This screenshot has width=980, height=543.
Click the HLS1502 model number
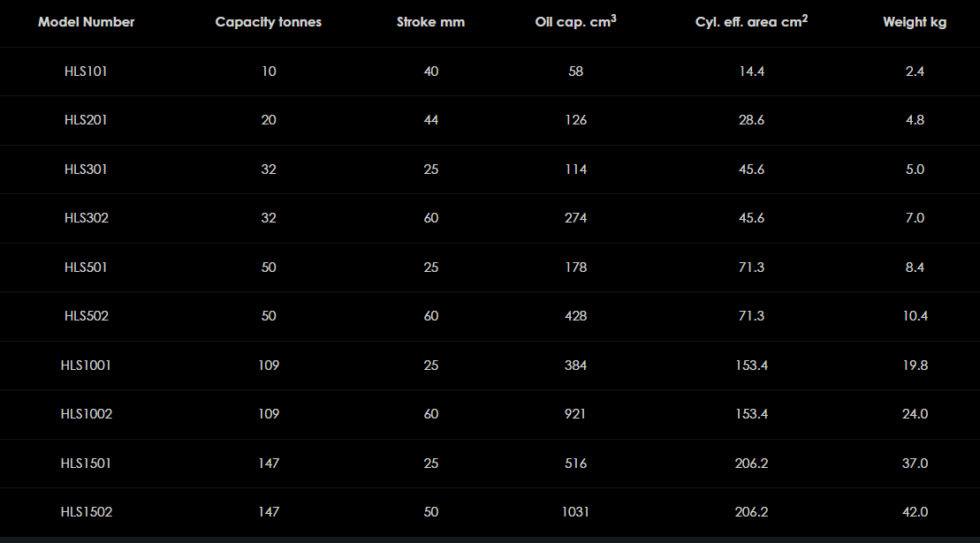pos(87,512)
